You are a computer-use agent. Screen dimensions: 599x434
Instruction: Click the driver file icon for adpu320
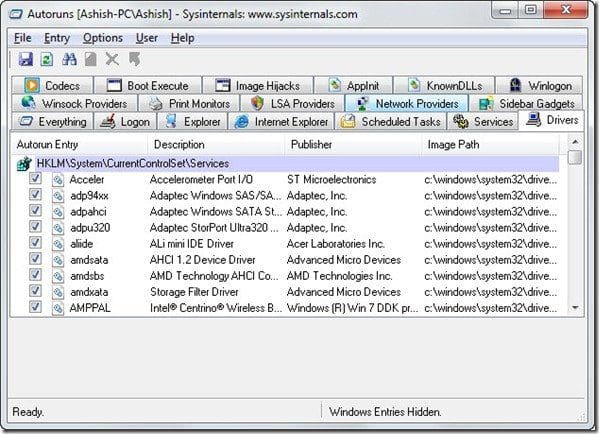pos(58,228)
